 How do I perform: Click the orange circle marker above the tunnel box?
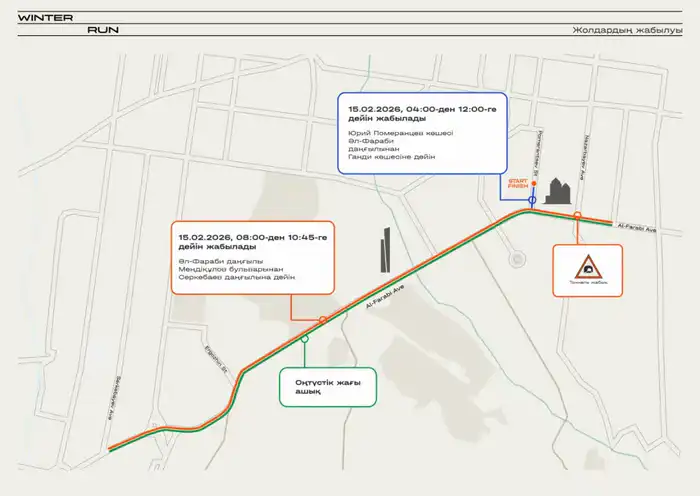[577, 215]
